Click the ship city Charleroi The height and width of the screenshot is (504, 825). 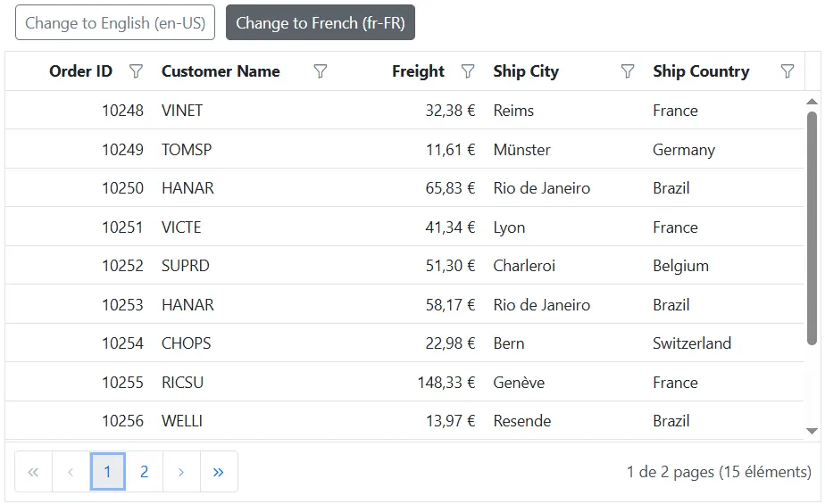tap(524, 266)
